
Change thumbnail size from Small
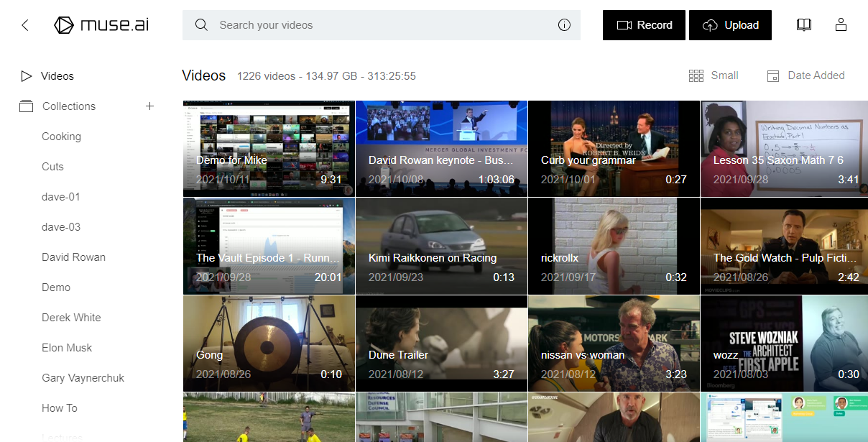[714, 75]
